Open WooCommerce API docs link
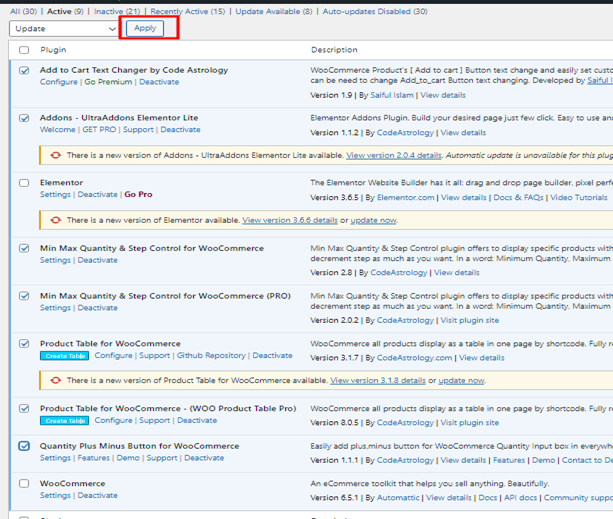 click(x=520, y=498)
